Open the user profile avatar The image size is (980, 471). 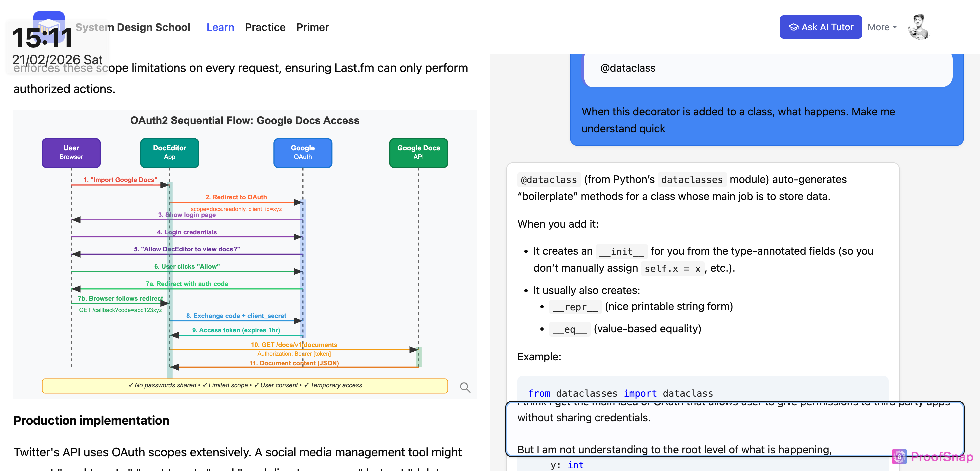918,27
